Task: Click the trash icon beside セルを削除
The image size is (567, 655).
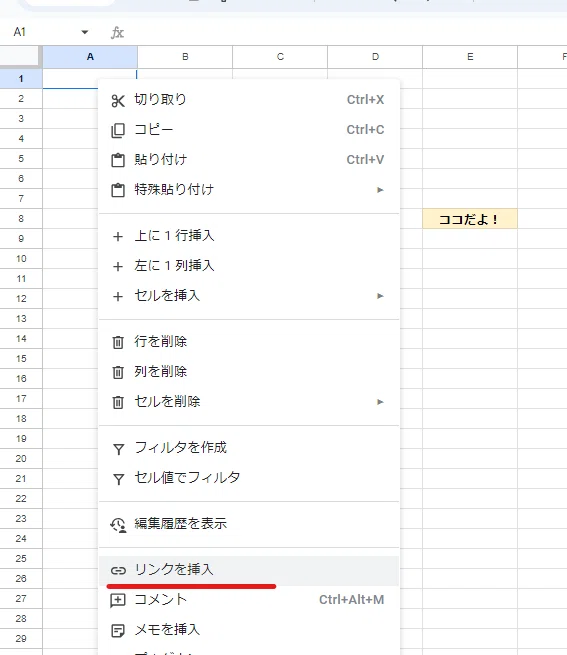Action: 118,402
